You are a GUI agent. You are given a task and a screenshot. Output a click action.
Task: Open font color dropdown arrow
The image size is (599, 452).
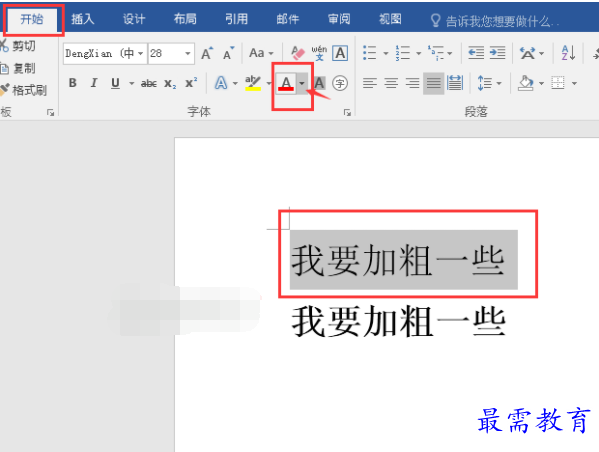pyautogui.click(x=302, y=83)
